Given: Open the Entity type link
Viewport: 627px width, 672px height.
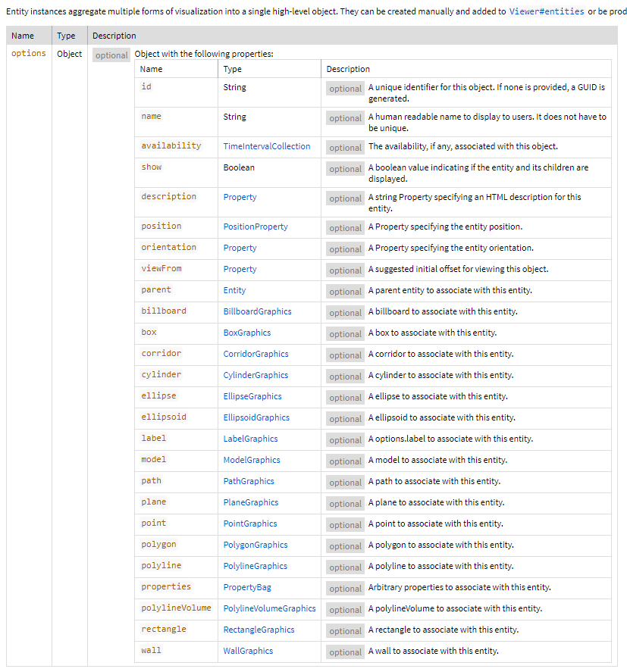Looking at the screenshot, I should click(234, 290).
